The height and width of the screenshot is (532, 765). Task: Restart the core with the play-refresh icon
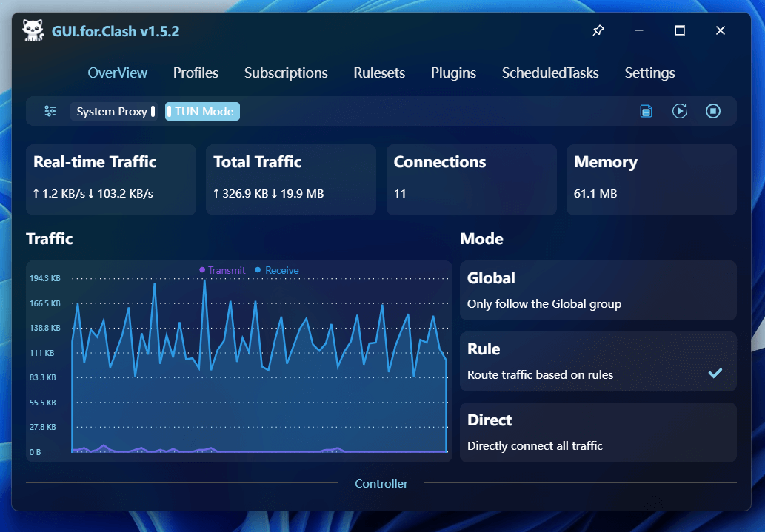(x=680, y=111)
